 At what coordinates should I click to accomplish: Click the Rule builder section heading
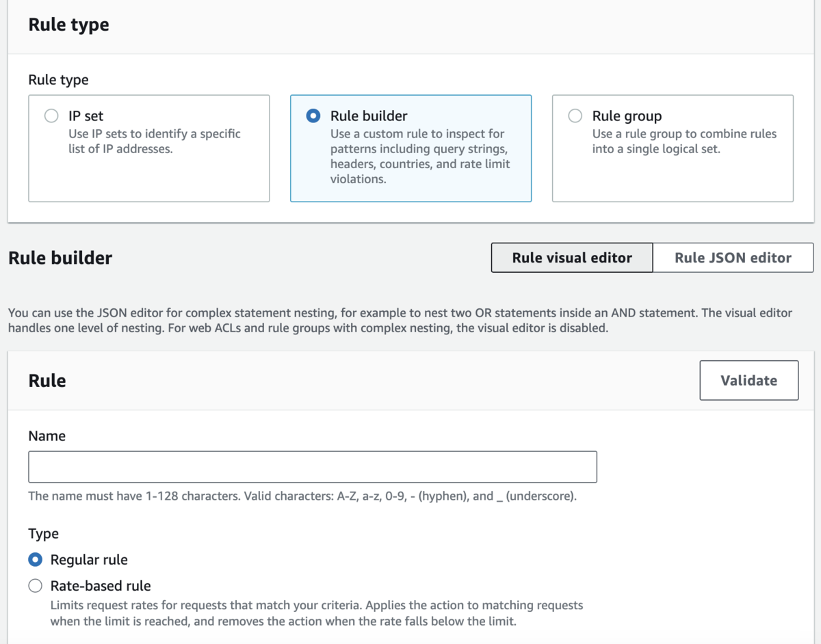tap(60, 258)
